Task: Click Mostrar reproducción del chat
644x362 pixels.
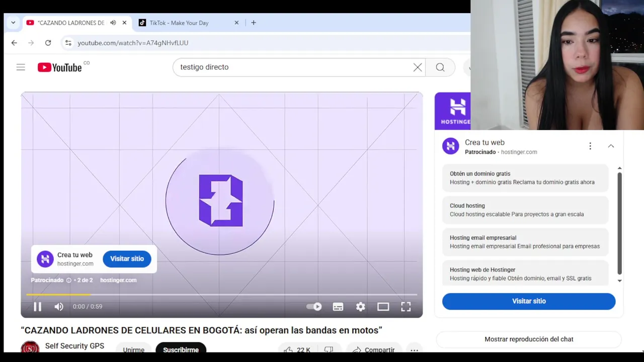Action: pos(529,339)
